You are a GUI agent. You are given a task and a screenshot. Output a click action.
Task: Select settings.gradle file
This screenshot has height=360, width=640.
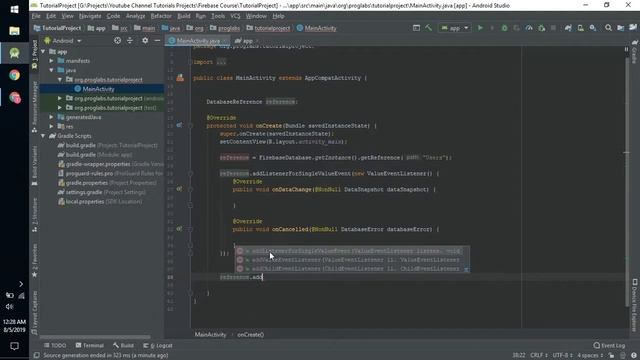(102, 192)
